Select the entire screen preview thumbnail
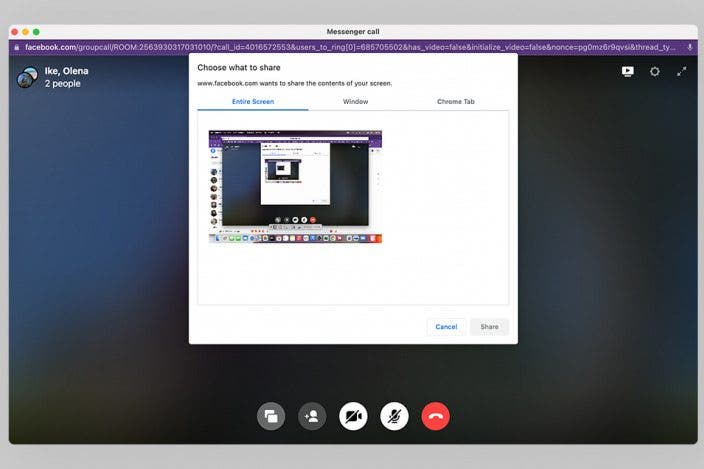704x469 pixels. coord(296,186)
